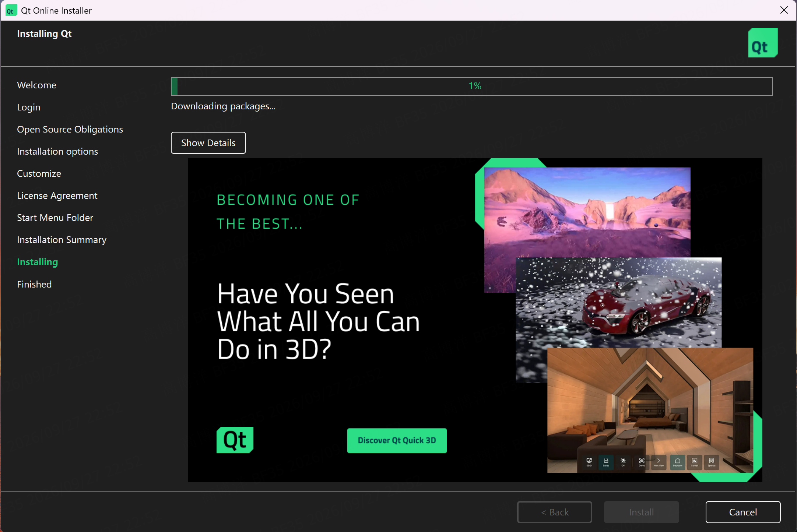Click the Qt logo in the banner
Viewport: 797px width, 532px height.
point(235,440)
